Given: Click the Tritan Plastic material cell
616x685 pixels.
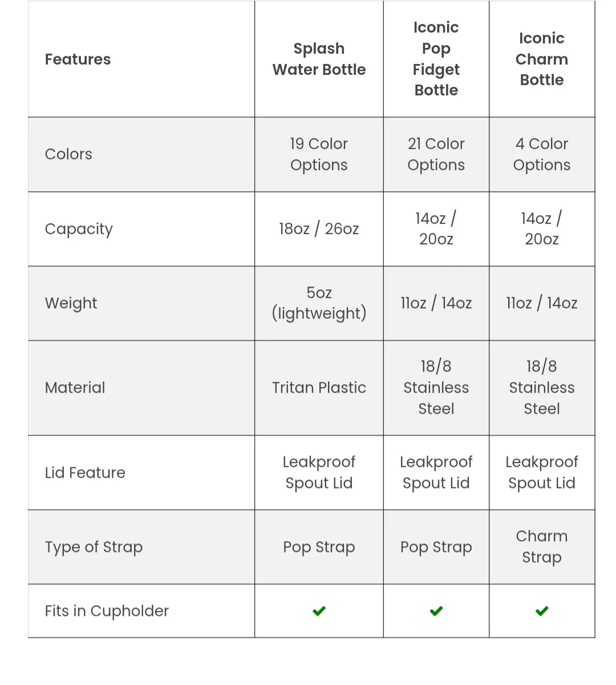Looking at the screenshot, I should pyautogui.click(x=319, y=388).
